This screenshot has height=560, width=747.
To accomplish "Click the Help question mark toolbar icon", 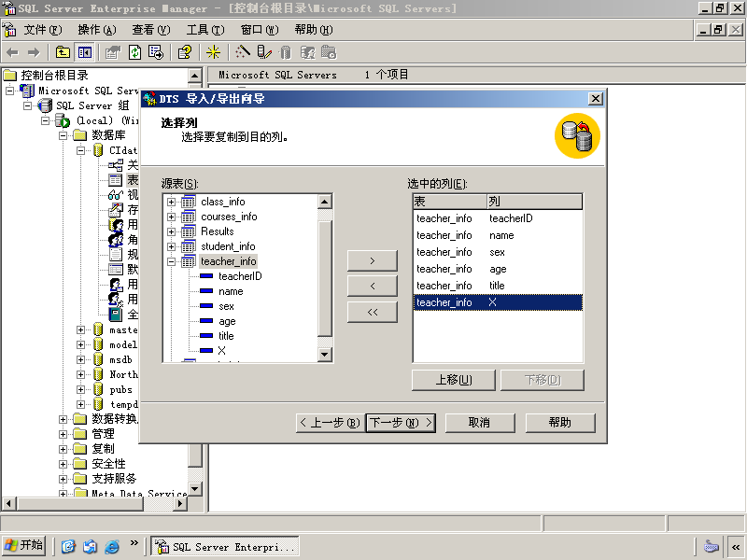I will (185, 52).
